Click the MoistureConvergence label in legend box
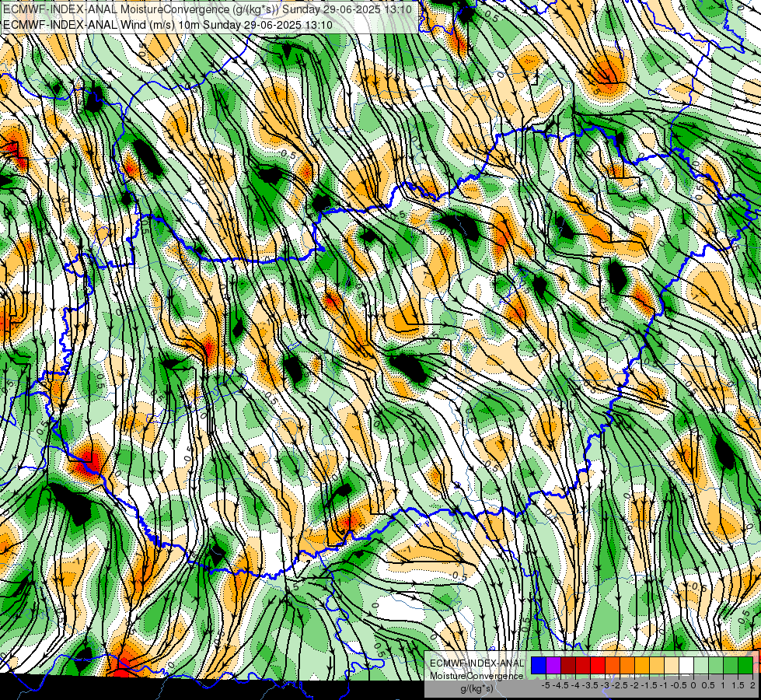The height and width of the screenshot is (700, 761). point(476,676)
